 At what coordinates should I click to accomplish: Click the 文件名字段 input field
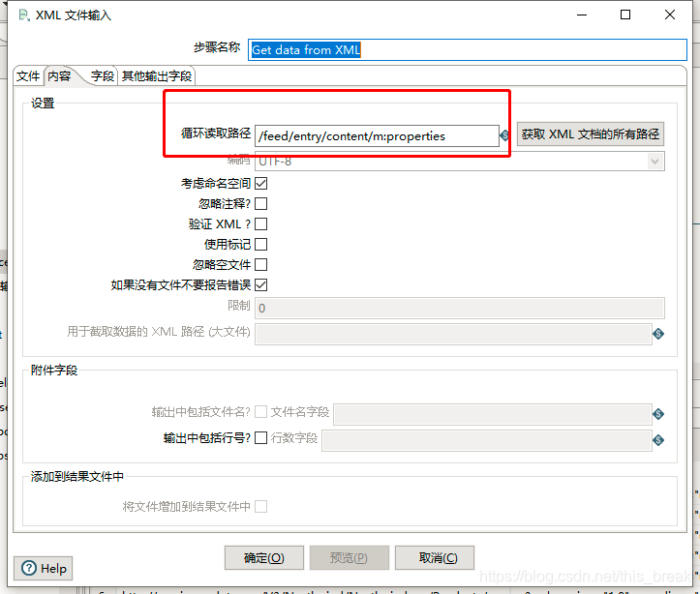click(x=493, y=414)
